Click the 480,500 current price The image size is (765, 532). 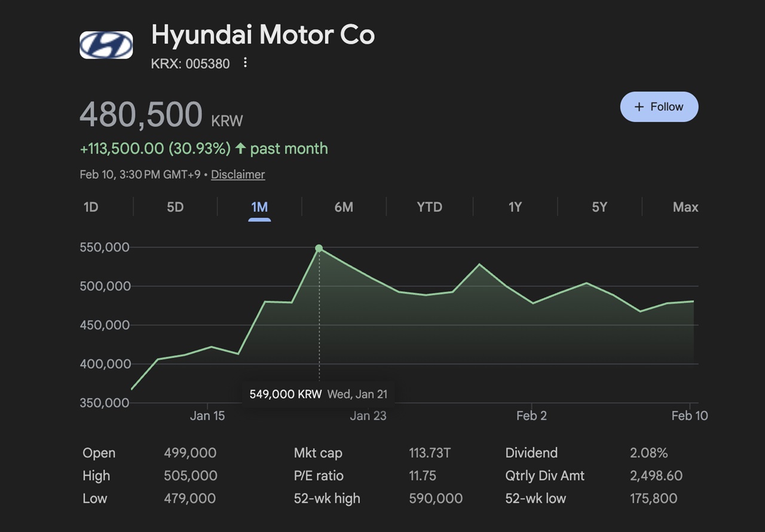click(x=141, y=114)
